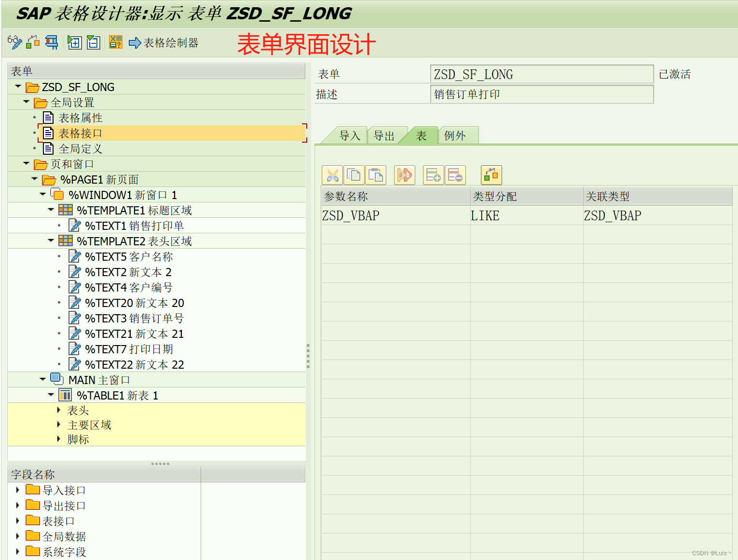
Task: Select %TEXT2 新文本 2 node
Action: tap(128, 272)
